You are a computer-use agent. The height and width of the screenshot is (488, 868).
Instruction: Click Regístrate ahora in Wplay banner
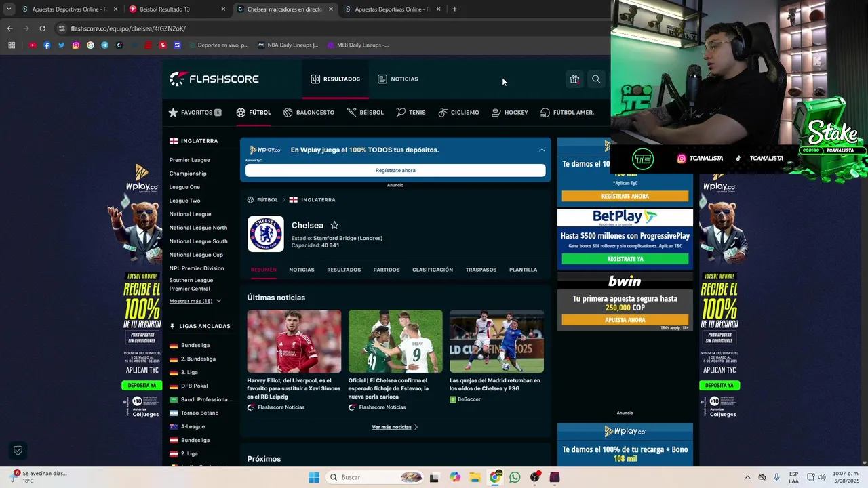[395, 171]
